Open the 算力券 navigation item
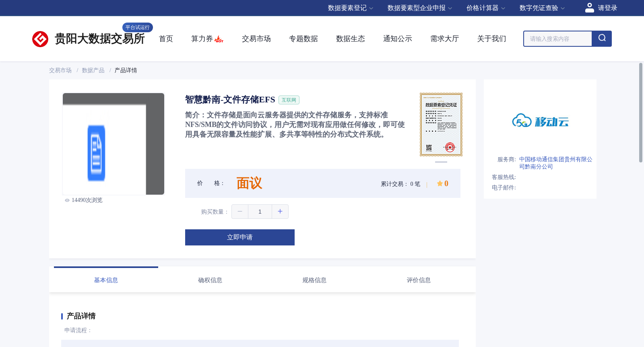This screenshot has width=644, height=347. click(202, 39)
